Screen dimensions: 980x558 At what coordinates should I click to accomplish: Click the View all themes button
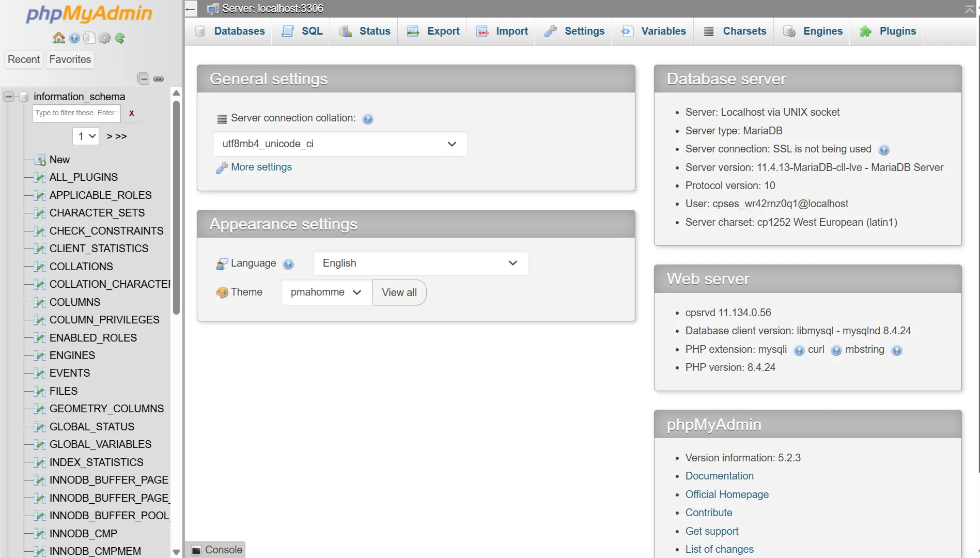(x=399, y=292)
